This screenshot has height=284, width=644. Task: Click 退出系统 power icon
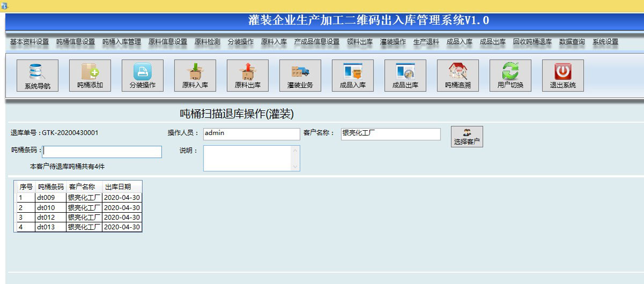(x=563, y=76)
